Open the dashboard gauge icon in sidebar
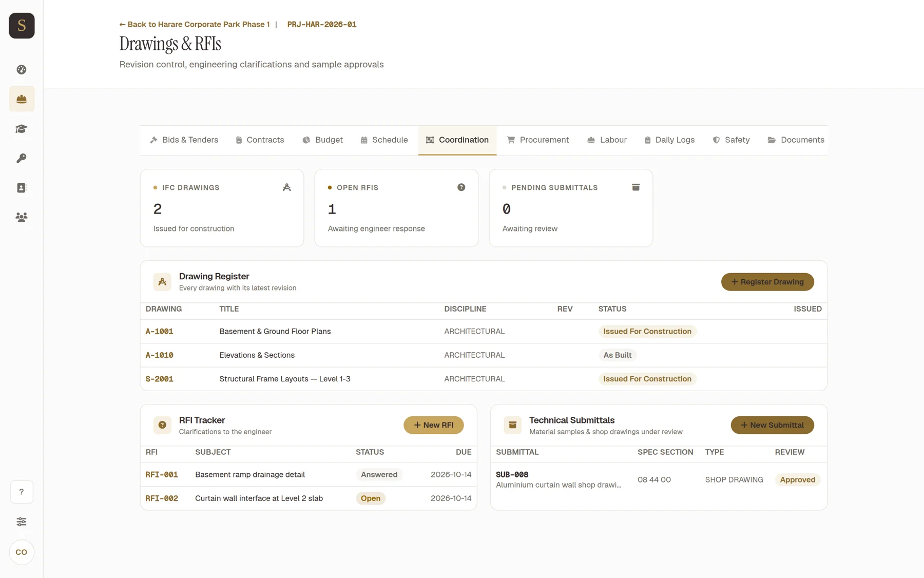 coord(22,69)
